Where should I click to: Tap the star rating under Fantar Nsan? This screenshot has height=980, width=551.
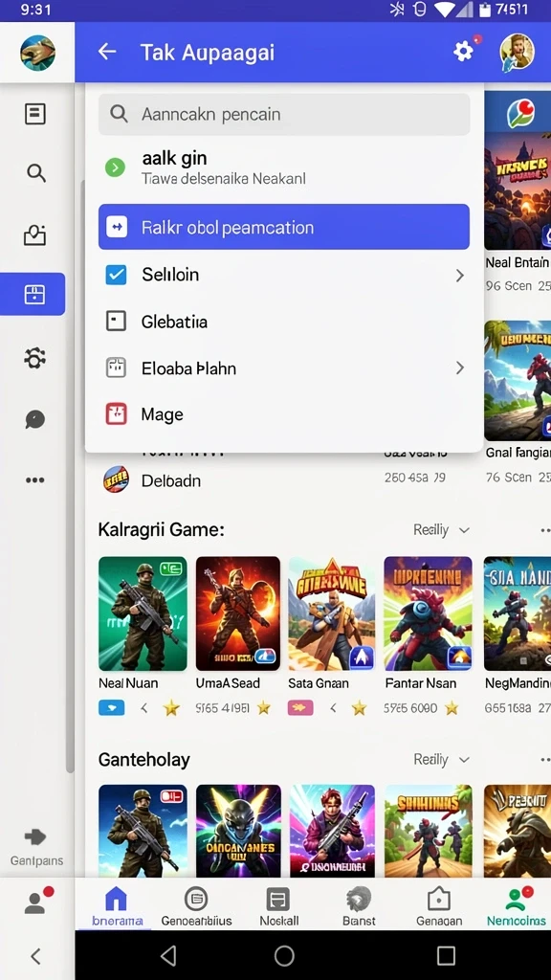coord(452,707)
